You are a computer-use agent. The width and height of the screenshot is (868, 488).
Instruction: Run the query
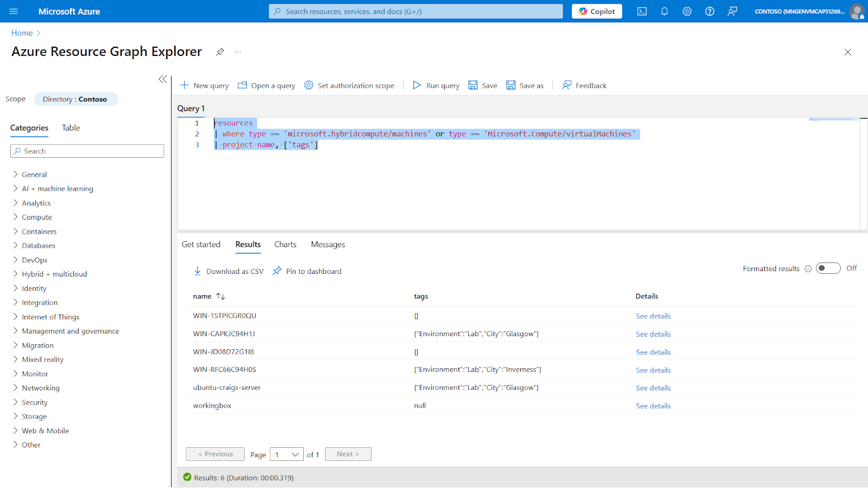tap(436, 86)
